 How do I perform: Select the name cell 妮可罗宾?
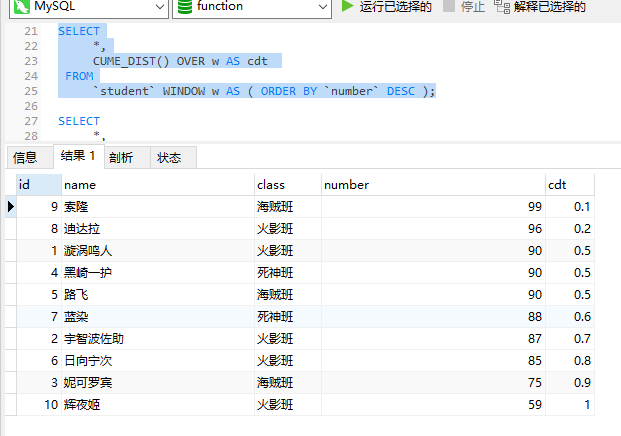158,383
